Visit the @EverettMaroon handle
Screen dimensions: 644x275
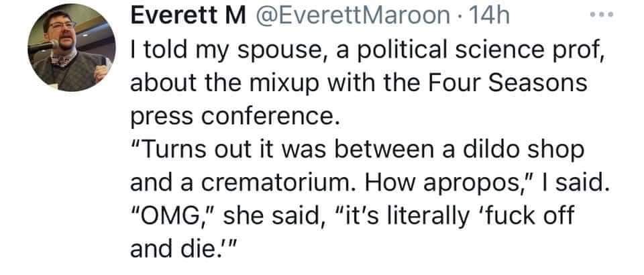353,16
